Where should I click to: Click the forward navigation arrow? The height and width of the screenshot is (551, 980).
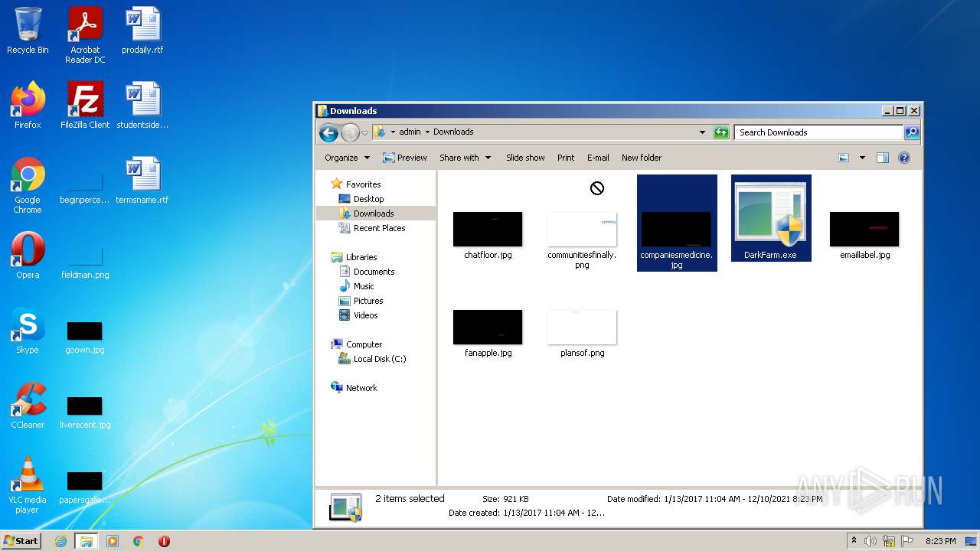click(350, 132)
